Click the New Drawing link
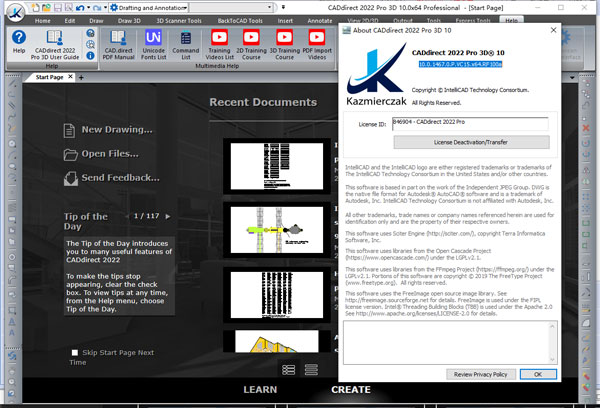600x408 pixels. [x=110, y=129]
